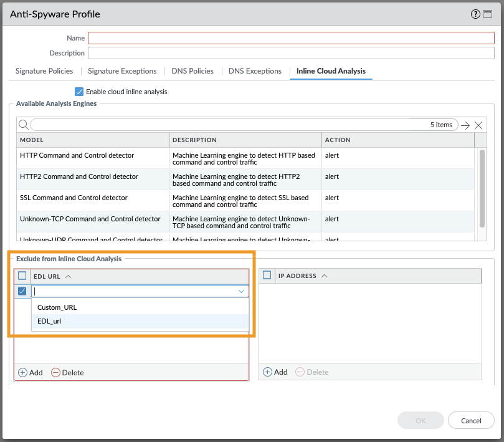Click the plus Add icon under IP Address
Viewport: 504px width, 442px height.
268,372
